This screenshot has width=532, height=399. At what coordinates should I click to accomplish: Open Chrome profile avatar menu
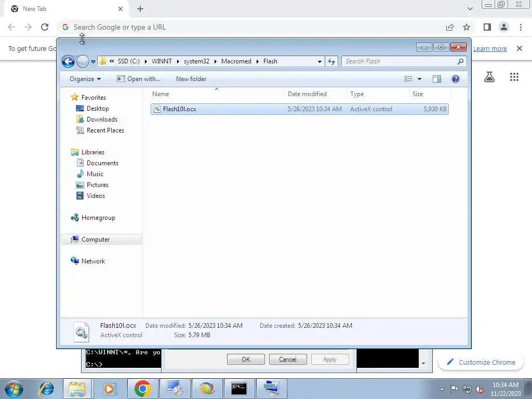point(504,27)
